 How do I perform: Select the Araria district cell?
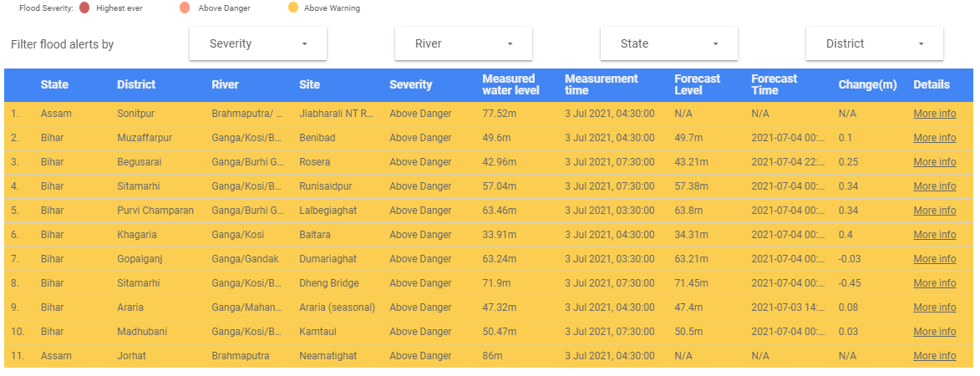pos(130,307)
